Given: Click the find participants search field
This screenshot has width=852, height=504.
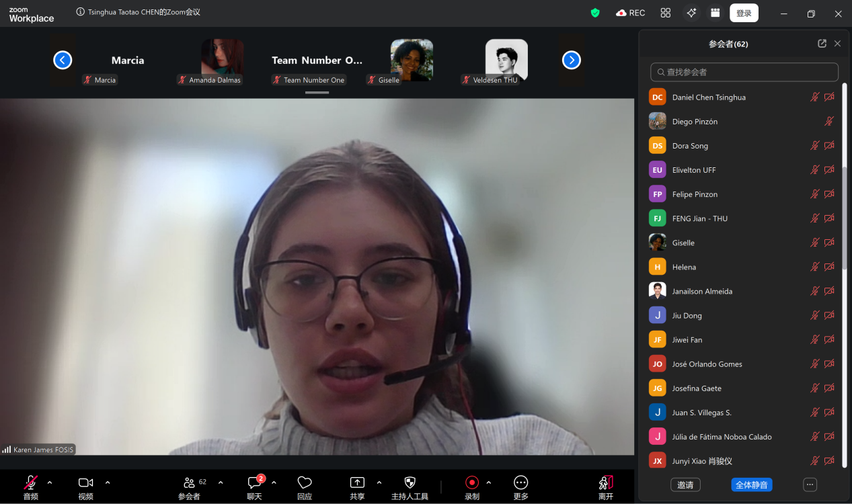Looking at the screenshot, I should 744,72.
